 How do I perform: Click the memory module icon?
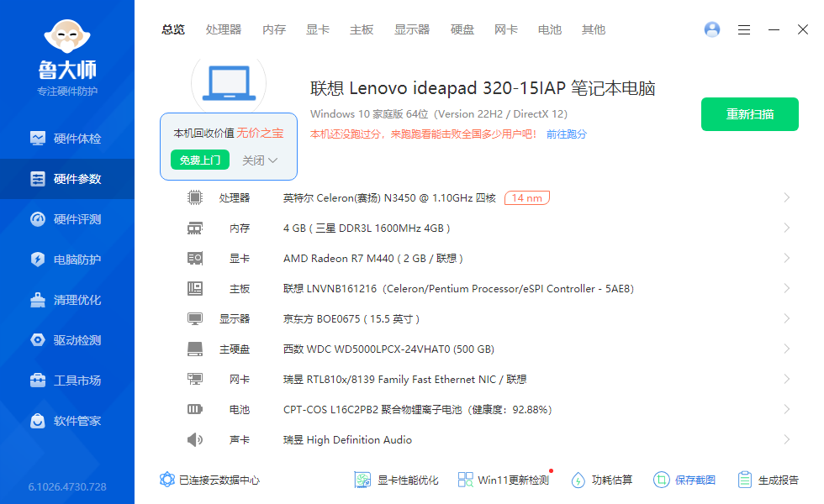click(195, 228)
